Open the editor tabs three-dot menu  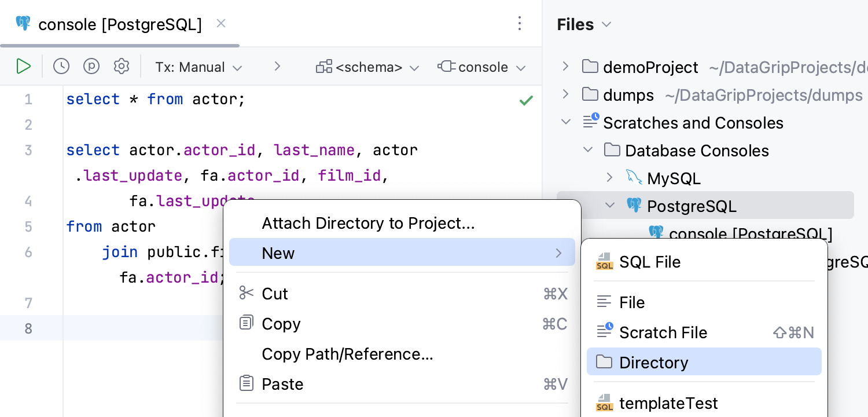[x=520, y=24]
